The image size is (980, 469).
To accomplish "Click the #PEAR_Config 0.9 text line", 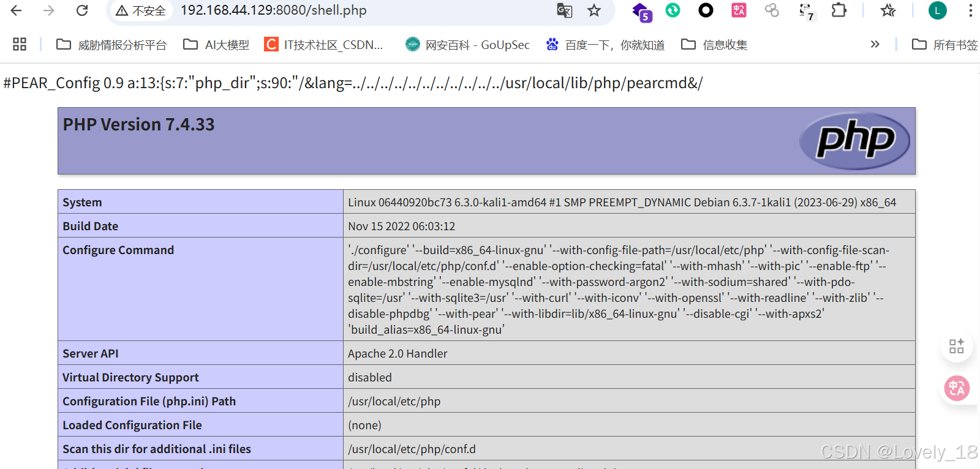I will (353, 83).
